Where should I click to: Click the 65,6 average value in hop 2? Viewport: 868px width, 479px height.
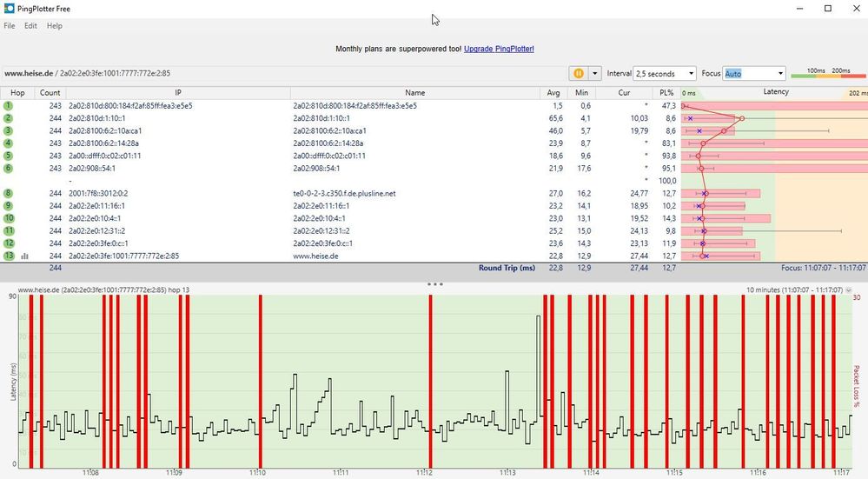coord(556,118)
